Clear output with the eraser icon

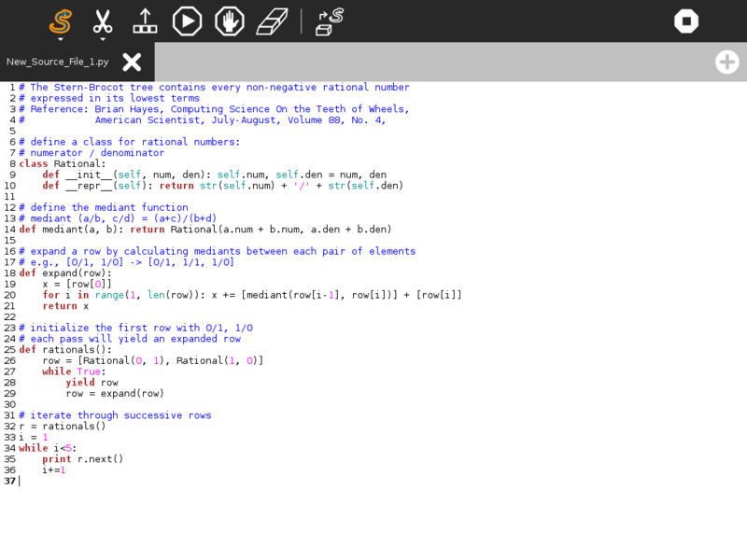tap(273, 21)
